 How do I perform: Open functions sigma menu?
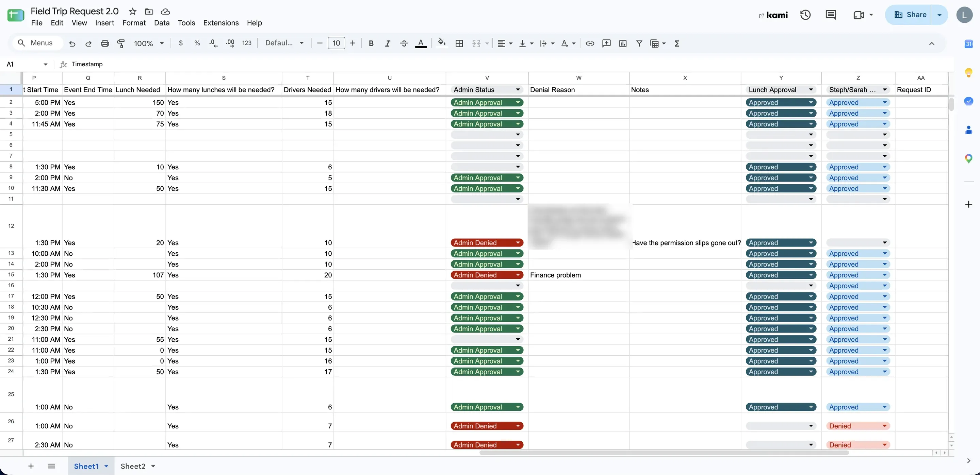(x=677, y=43)
